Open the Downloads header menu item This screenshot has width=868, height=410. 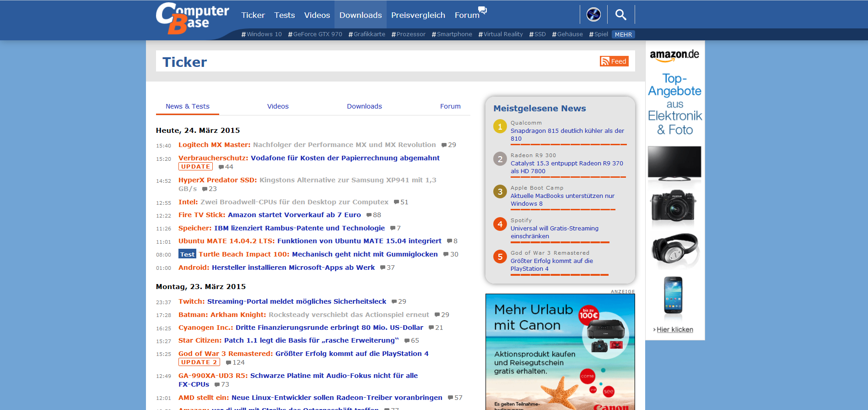[x=361, y=15]
